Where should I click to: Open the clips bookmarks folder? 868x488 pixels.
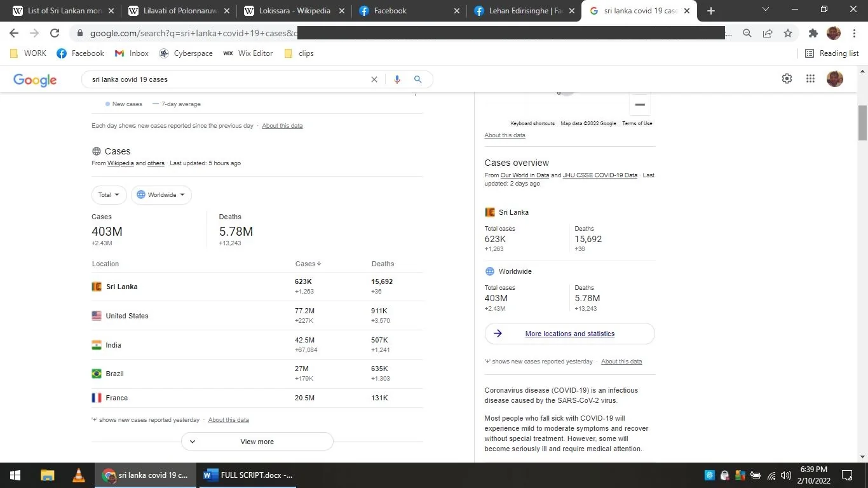299,53
